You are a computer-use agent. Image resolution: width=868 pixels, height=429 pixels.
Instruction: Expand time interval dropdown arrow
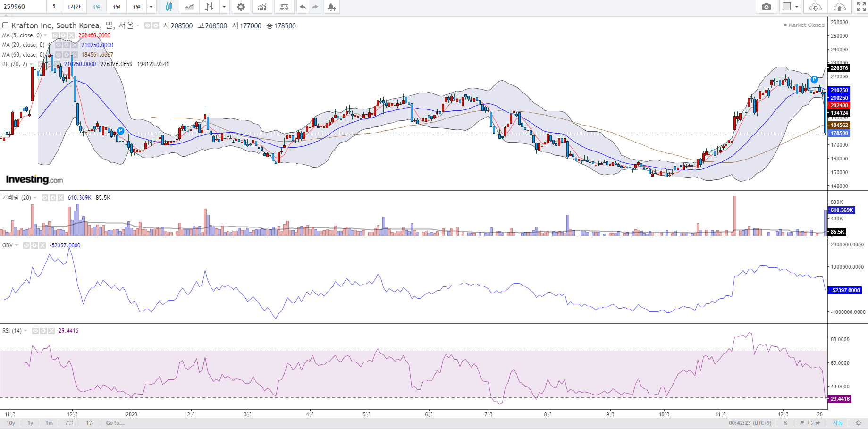point(151,7)
